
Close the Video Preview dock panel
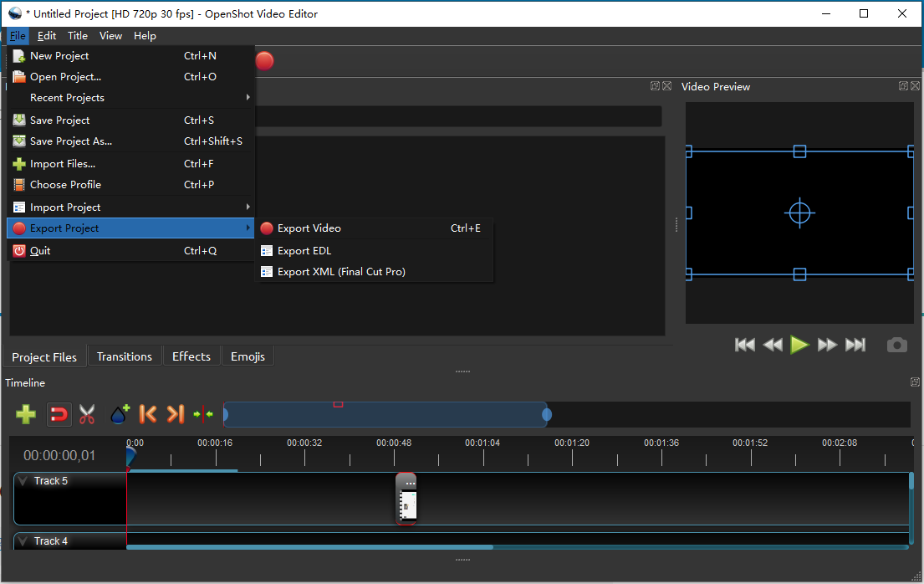(x=915, y=86)
